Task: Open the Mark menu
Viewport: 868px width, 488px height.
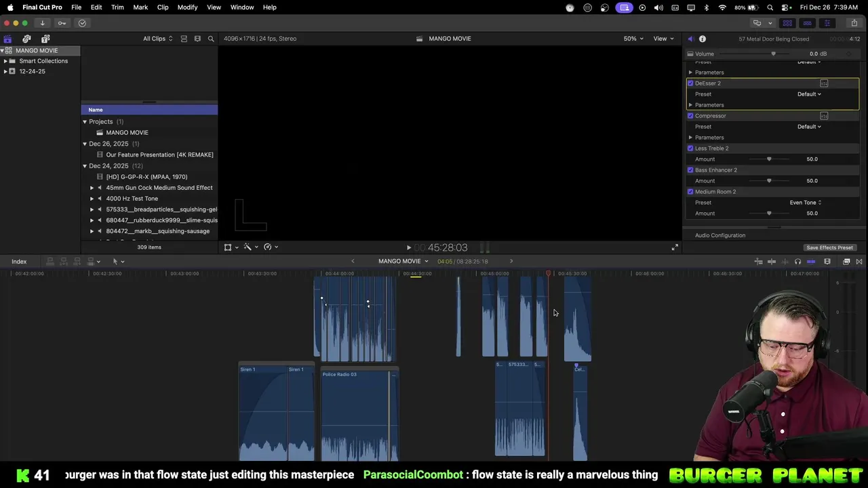Action: [140, 7]
